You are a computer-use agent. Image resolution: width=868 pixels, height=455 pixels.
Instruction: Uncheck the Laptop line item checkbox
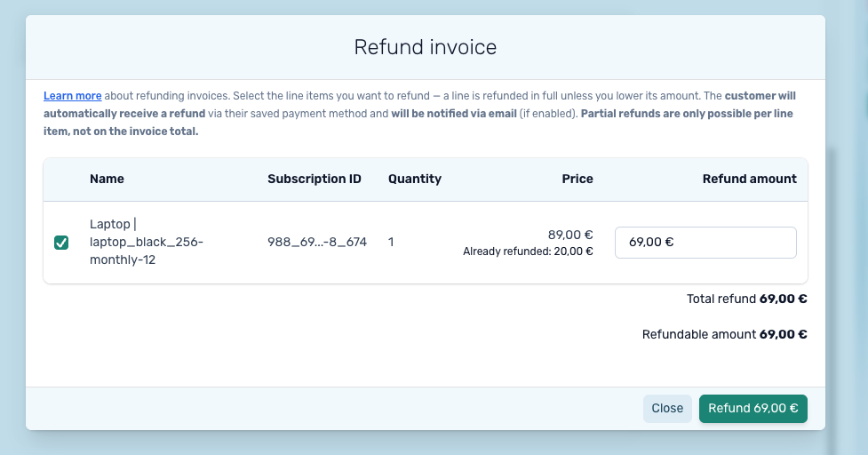[61, 243]
